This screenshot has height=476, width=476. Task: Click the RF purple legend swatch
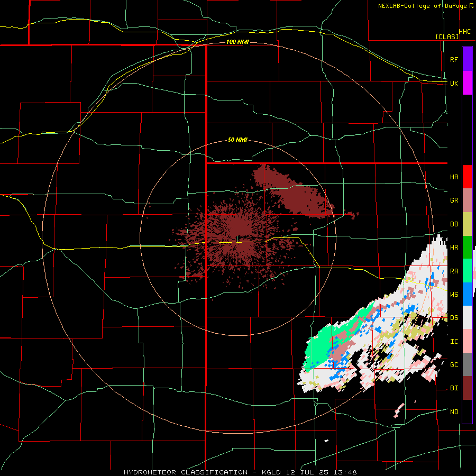[467, 59]
